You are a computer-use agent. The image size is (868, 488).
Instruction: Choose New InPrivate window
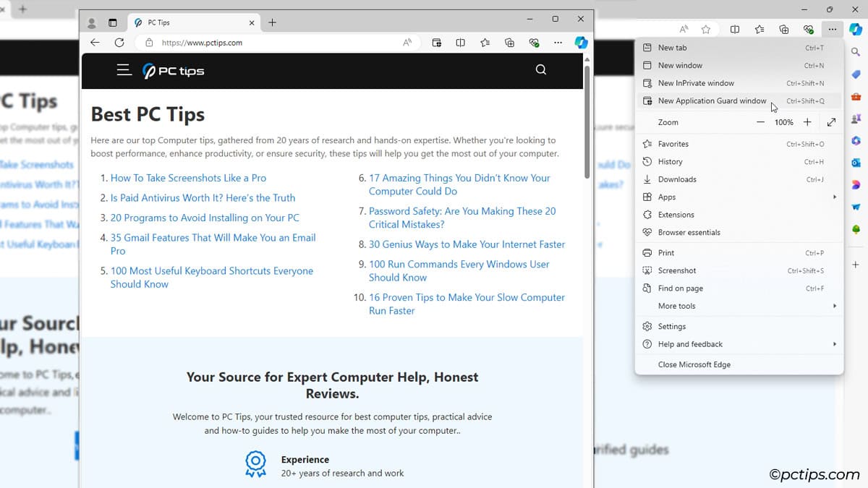(739, 83)
